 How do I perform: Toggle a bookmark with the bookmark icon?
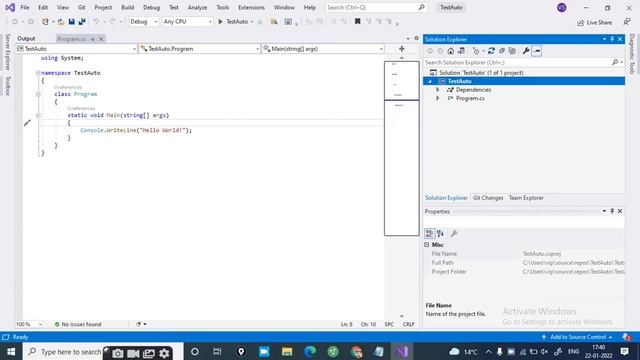coord(358,22)
